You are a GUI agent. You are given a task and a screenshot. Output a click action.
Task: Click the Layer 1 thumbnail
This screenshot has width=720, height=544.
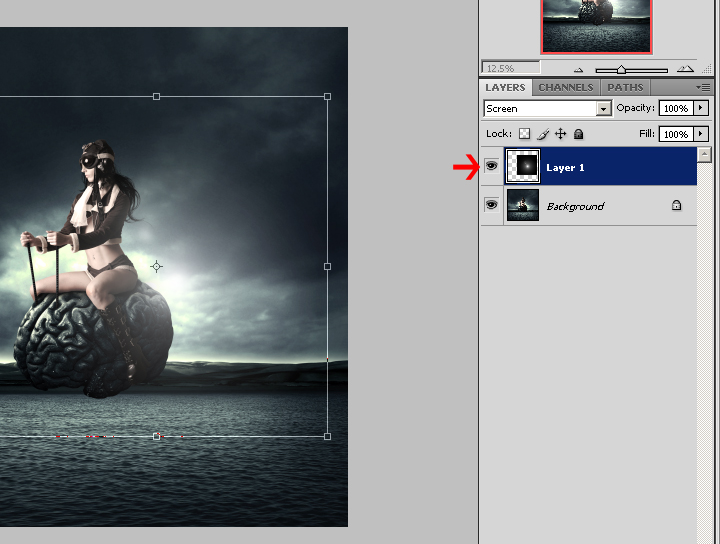point(522,167)
